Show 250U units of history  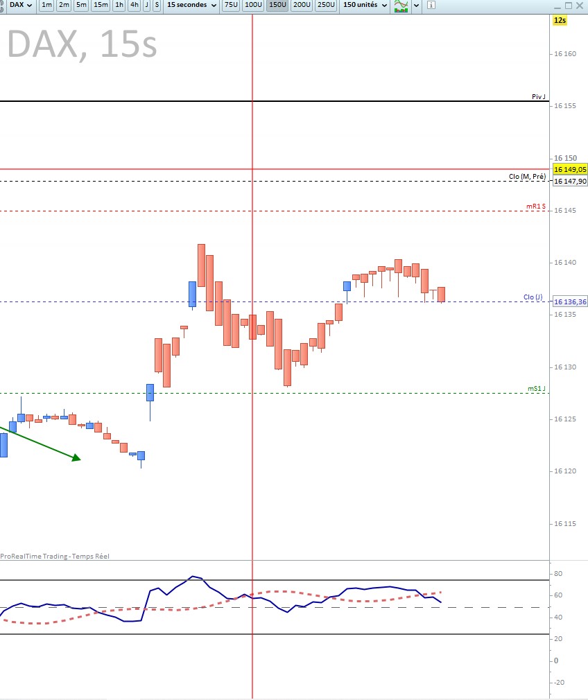pos(326,5)
